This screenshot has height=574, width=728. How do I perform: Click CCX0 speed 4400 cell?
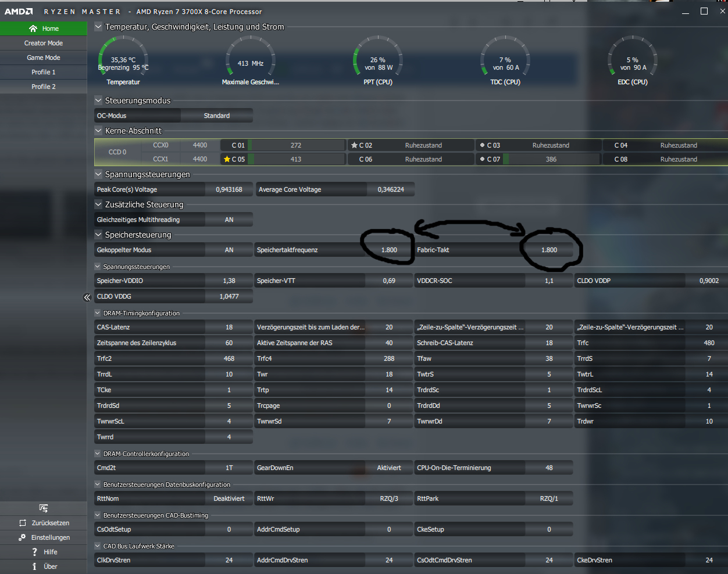pyautogui.click(x=200, y=145)
